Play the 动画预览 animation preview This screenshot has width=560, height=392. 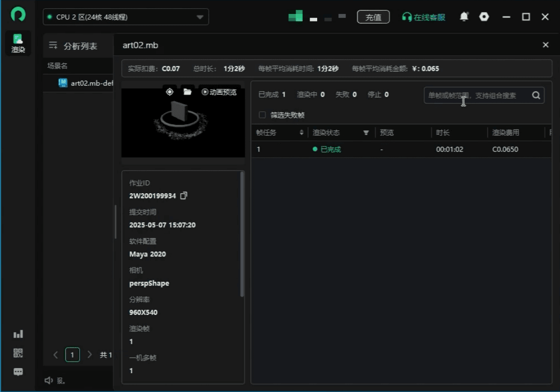pyautogui.click(x=219, y=92)
